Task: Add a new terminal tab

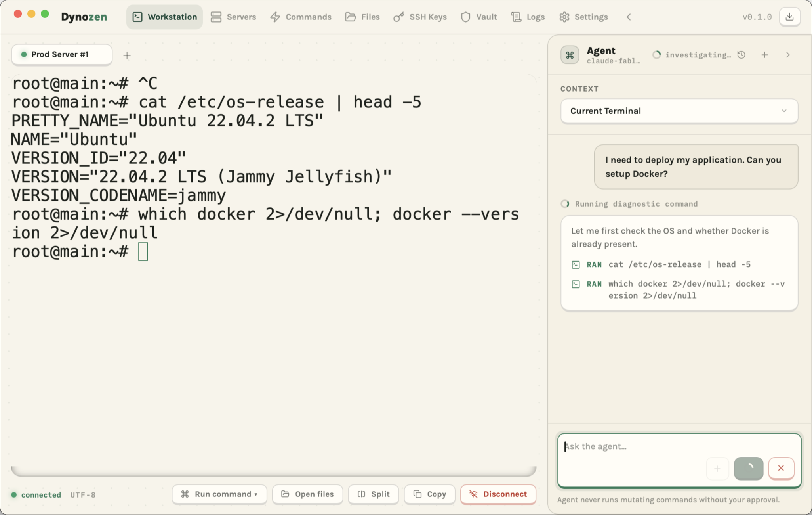Action: (127, 56)
